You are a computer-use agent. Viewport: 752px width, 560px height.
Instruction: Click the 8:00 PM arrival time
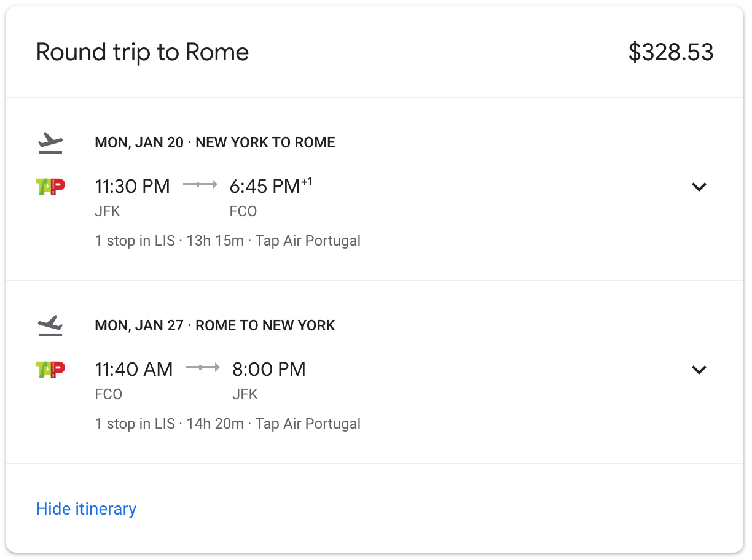(269, 369)
